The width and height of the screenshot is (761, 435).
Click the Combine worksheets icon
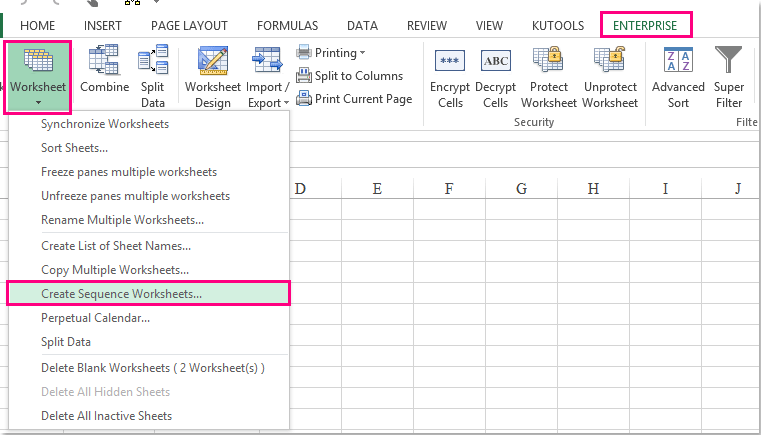tap(104, 63)
